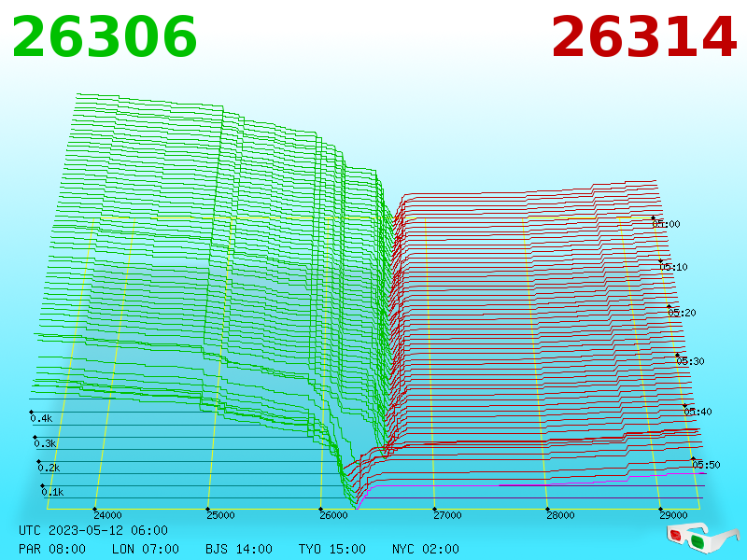Click the 05:40 time axis marker

[698, 412]
